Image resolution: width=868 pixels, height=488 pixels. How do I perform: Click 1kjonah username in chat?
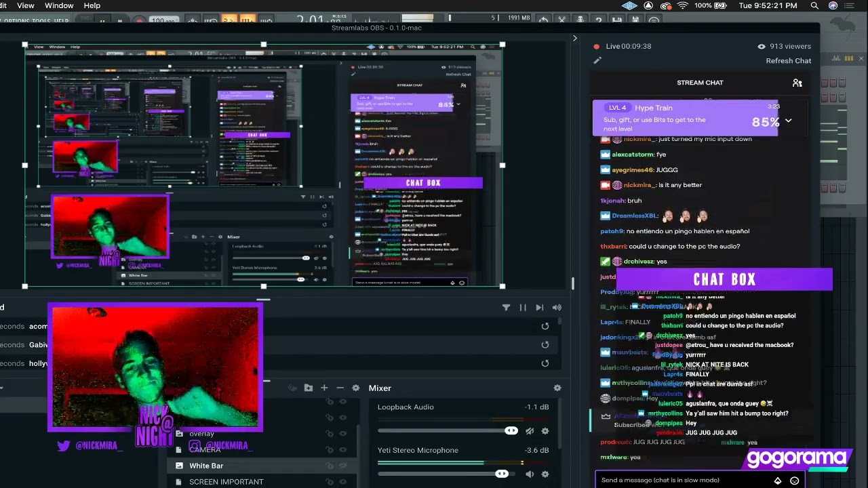pyautogui.click(x=612, y=201)
